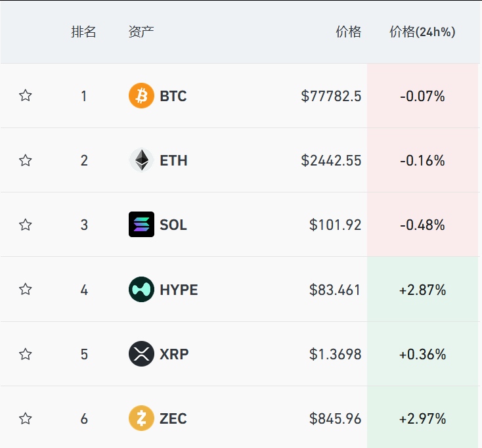Viewport: 482px width, 448px height.
Task: Open the HYPE asset name link
Action: [179, 290]
